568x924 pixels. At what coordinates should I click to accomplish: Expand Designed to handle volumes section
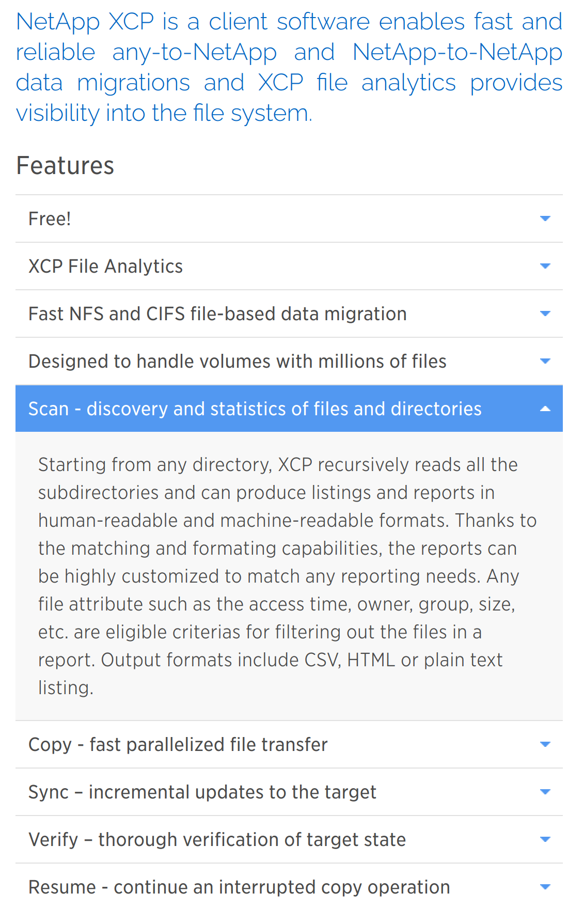(x=237, y=361)
